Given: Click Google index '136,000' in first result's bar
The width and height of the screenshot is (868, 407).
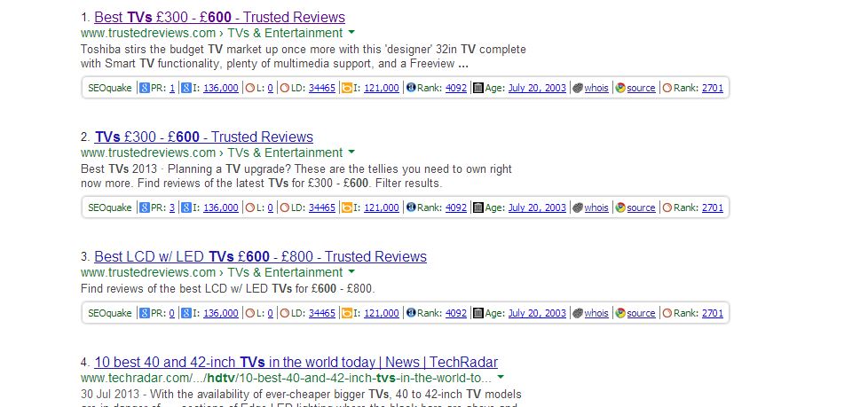Looking at the screenshot, I should point(221,88).
